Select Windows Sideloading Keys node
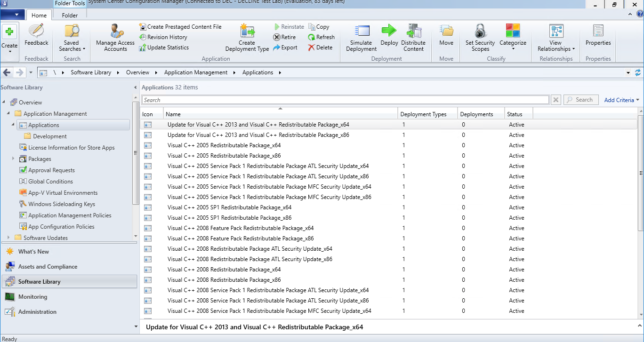Viewport: 644px width, 342px height. 57,204
